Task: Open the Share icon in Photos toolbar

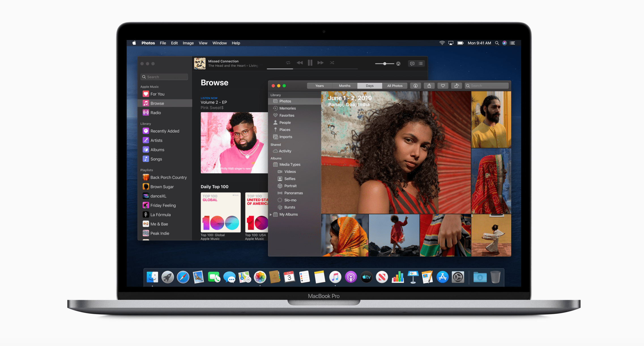Action: [429, 85]
